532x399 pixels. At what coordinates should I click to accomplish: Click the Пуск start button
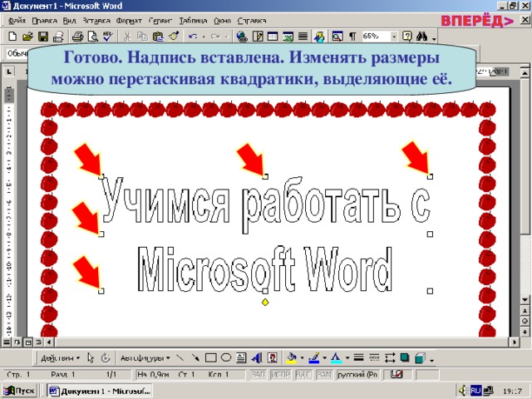click(x=20, y=391)
